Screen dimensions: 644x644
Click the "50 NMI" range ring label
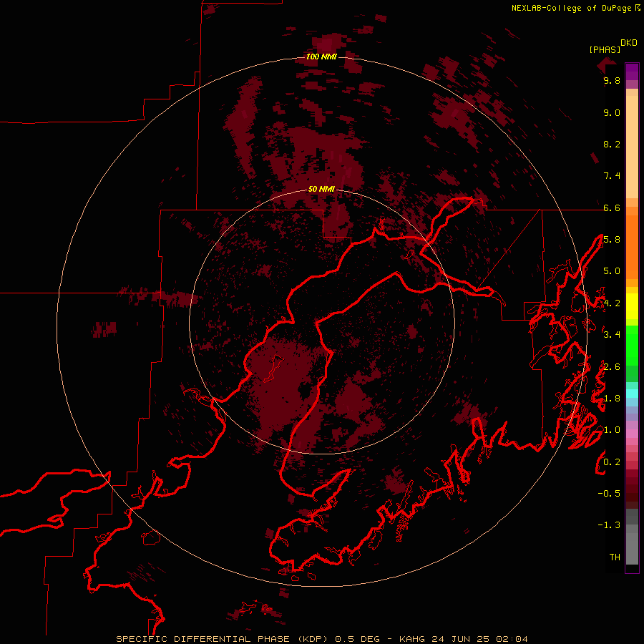pos(321,189)
